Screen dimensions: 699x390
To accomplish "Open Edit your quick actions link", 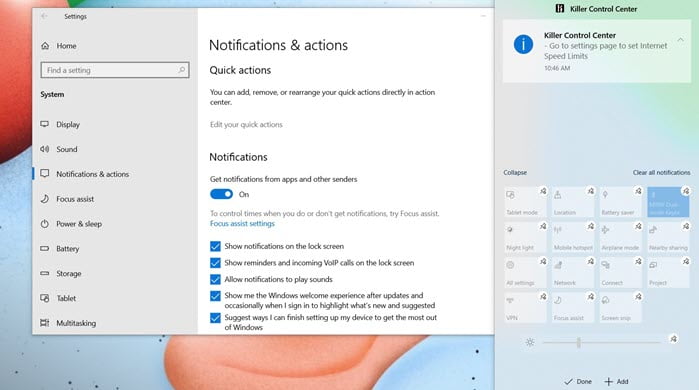I will coord(246,124).
